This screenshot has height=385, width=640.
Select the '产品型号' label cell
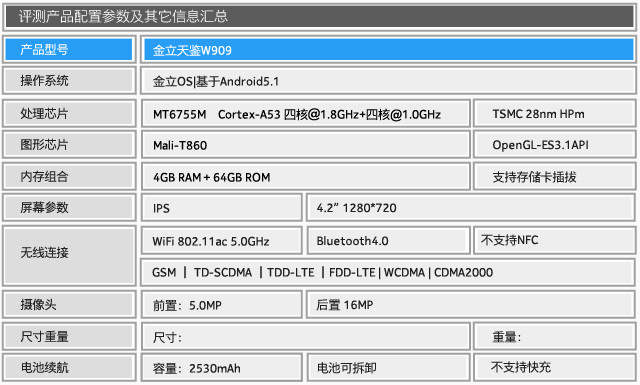pos(69,50)
